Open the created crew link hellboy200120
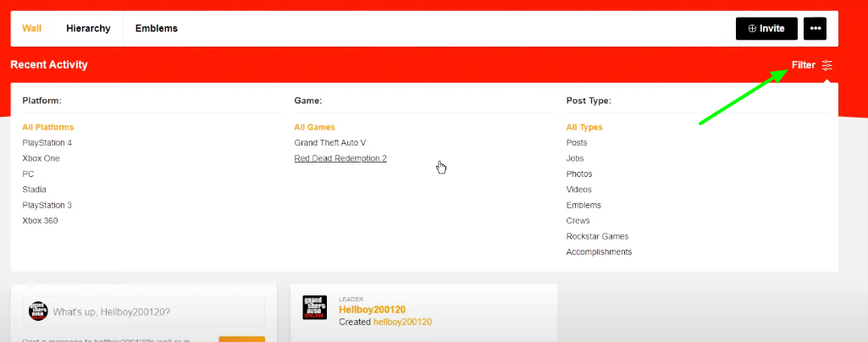The width and height of the screenshot is (868, 342). pyautogui.click(x=402, y=322)
